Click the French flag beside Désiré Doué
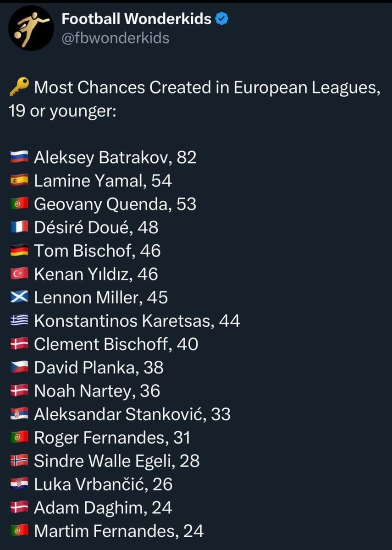Screen dimensions: 392x550 [19, 228]
